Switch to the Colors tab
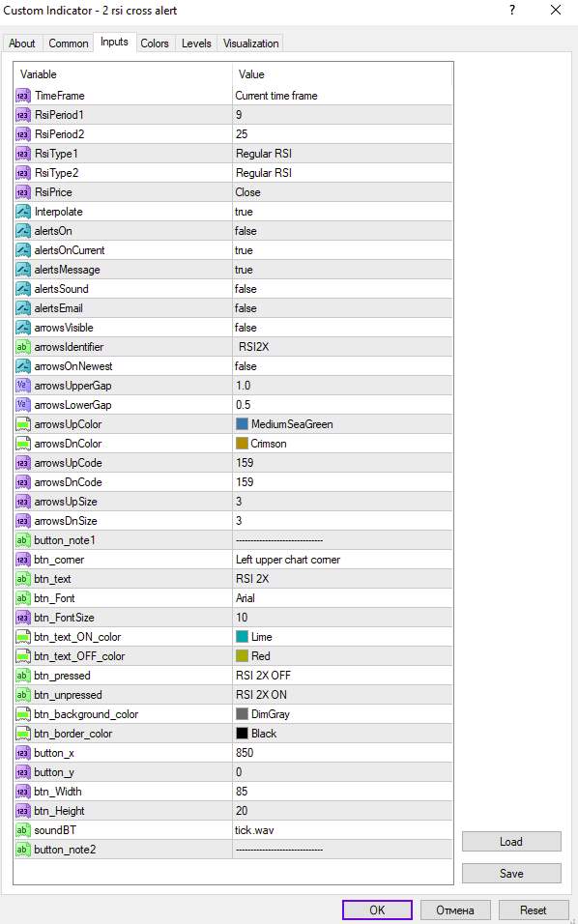Viewport: 578px width, 924px height. (155, 43)
